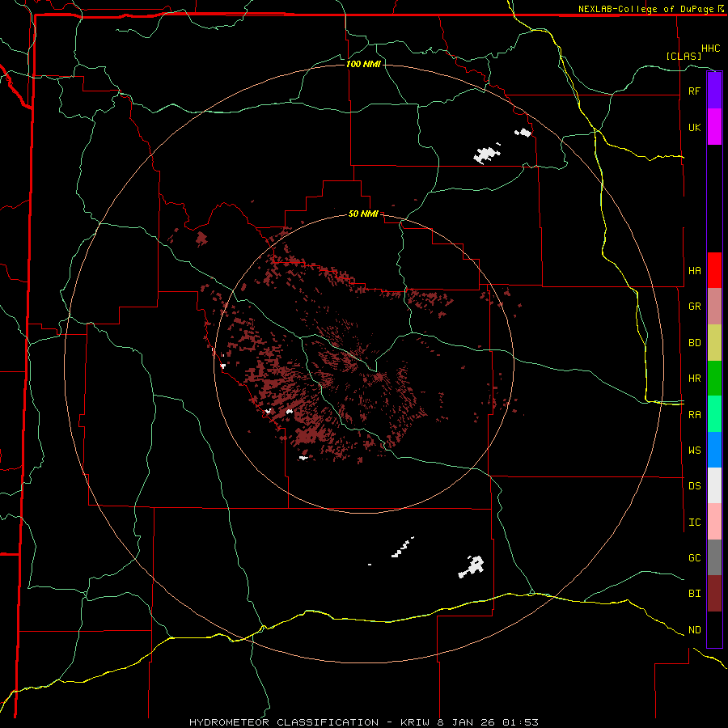Click the magenta UK legend swatch
728x728 pixels.
(x=714, y=127)
